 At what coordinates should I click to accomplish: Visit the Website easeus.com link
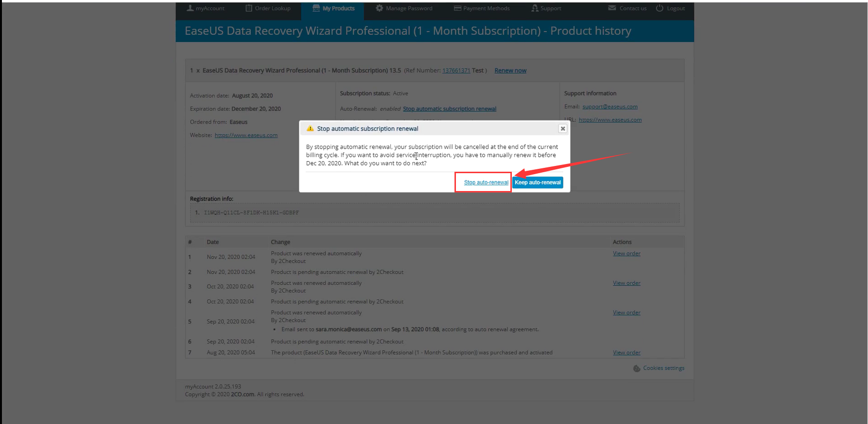pos(246,135)
